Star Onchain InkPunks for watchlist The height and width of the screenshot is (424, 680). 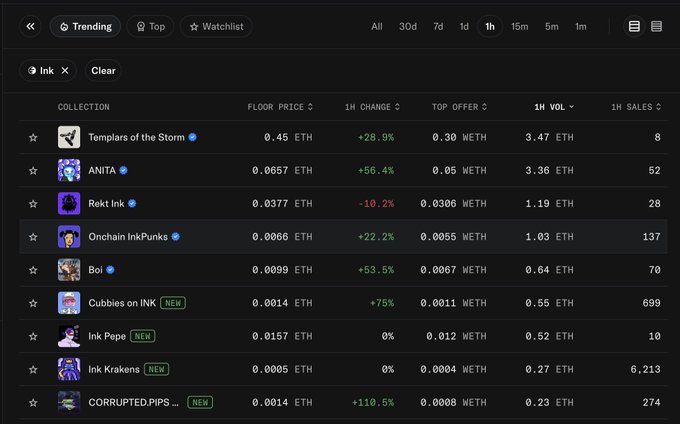click(33, 237)
